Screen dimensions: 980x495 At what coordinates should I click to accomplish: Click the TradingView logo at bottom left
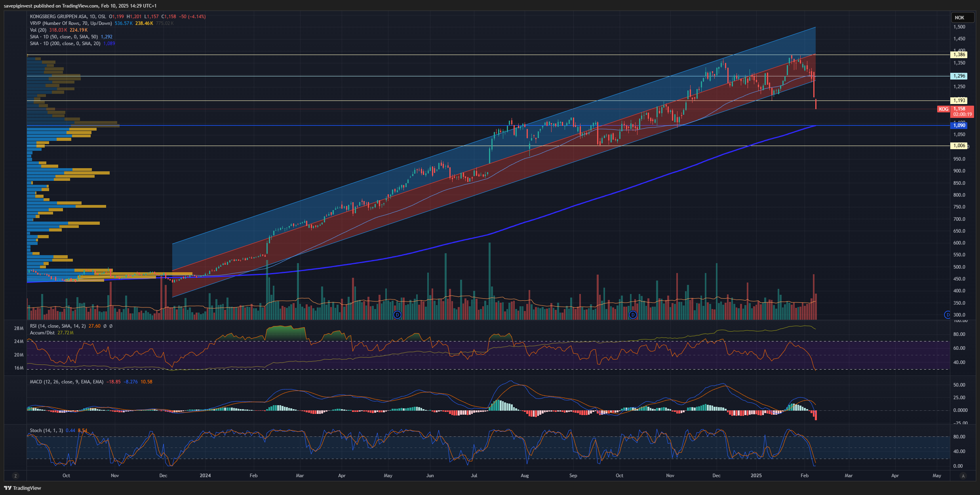click(23, 488)
